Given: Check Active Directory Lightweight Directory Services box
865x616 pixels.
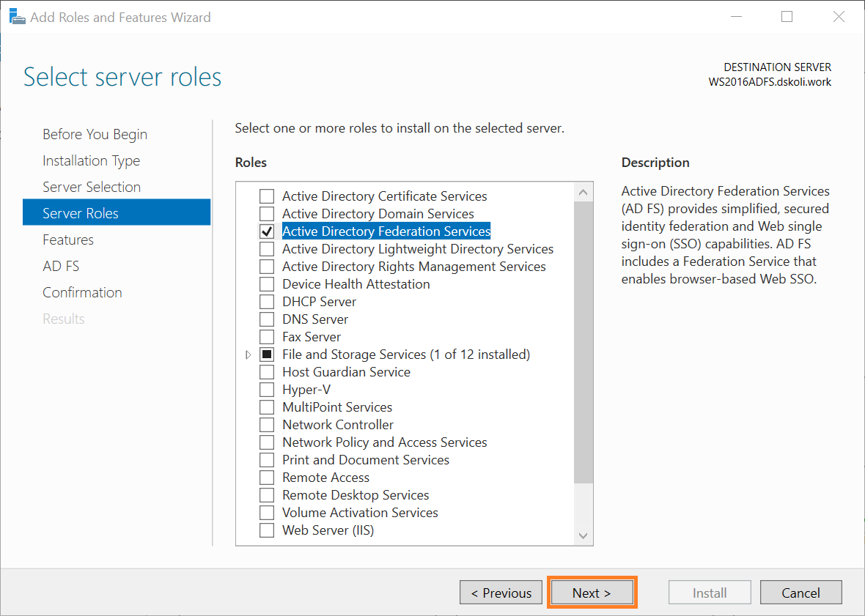Looking at the screenshot, I should (267, 249).
